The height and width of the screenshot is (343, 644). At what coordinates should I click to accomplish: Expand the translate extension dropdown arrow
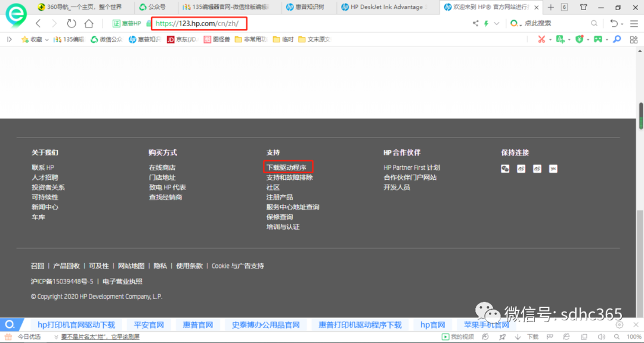pyautogui.click(x=569, y=40)
